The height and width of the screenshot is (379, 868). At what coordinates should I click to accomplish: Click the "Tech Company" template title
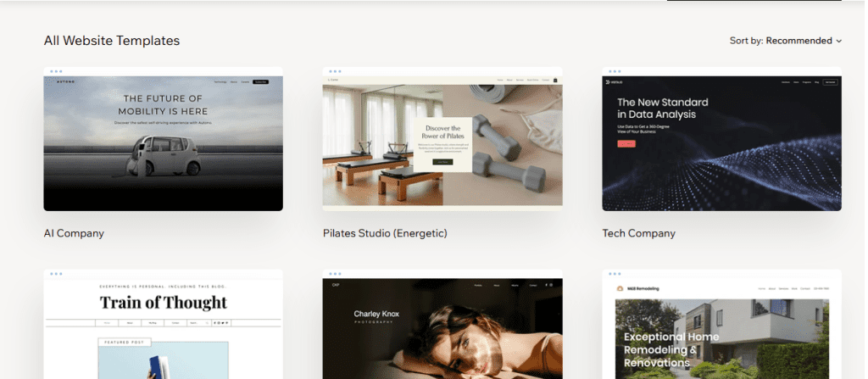[x=639, y=233]
